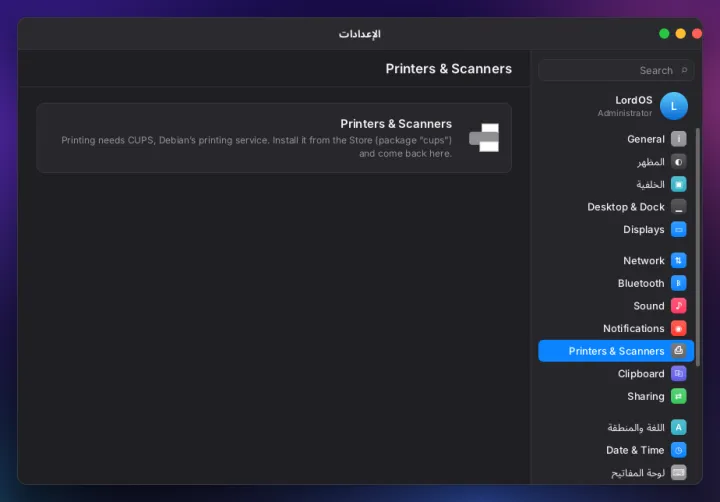This screenshot has height=502, width=720.
Task: Click the Search settings field
Action: click(616, 70)
